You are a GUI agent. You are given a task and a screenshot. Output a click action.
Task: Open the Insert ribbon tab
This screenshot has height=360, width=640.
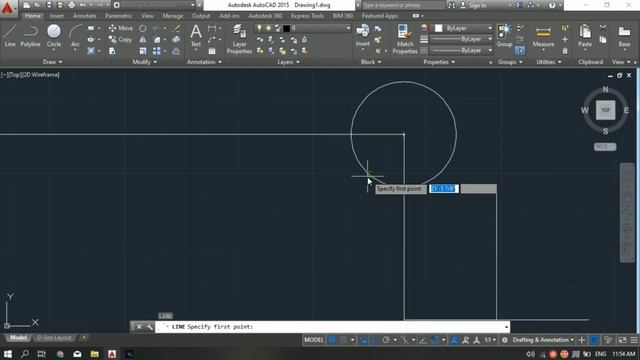57,16
